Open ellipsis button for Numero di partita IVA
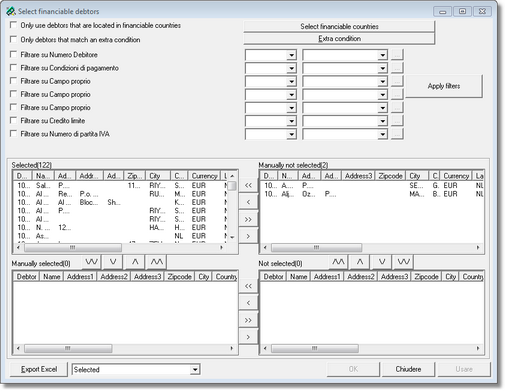The width and height of the screenshot is (505, 391). 397,134
